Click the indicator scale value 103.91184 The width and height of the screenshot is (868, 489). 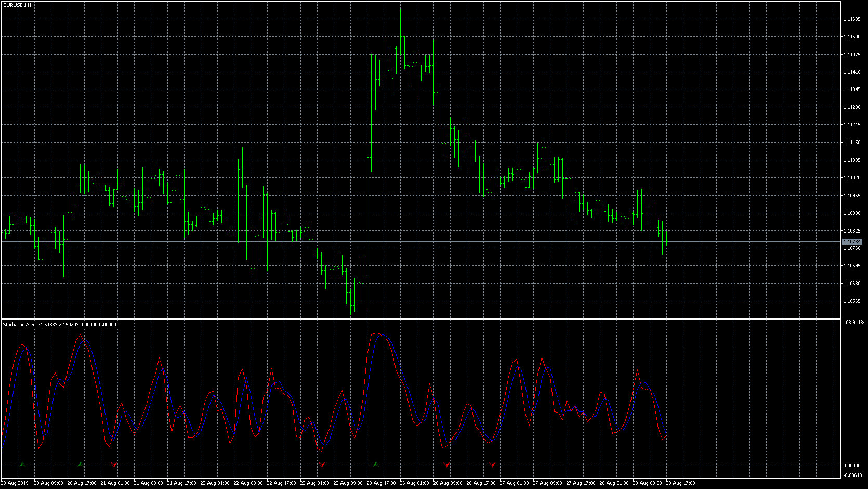coord(854,323)
